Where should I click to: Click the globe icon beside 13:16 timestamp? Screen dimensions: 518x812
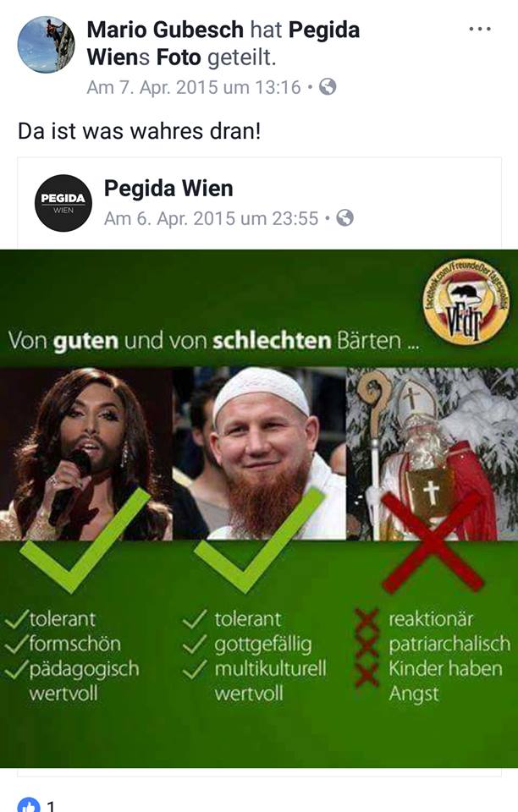pos(328,87)
